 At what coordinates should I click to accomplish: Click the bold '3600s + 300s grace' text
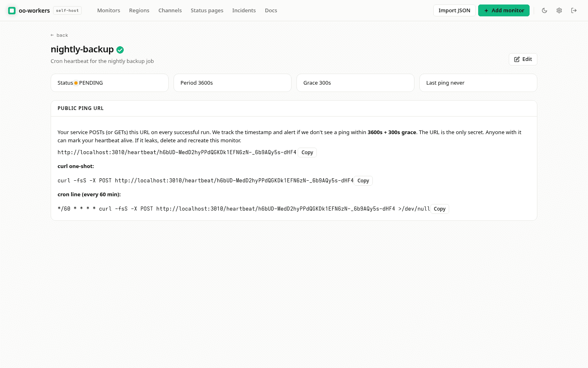click(x=392, y=132)
